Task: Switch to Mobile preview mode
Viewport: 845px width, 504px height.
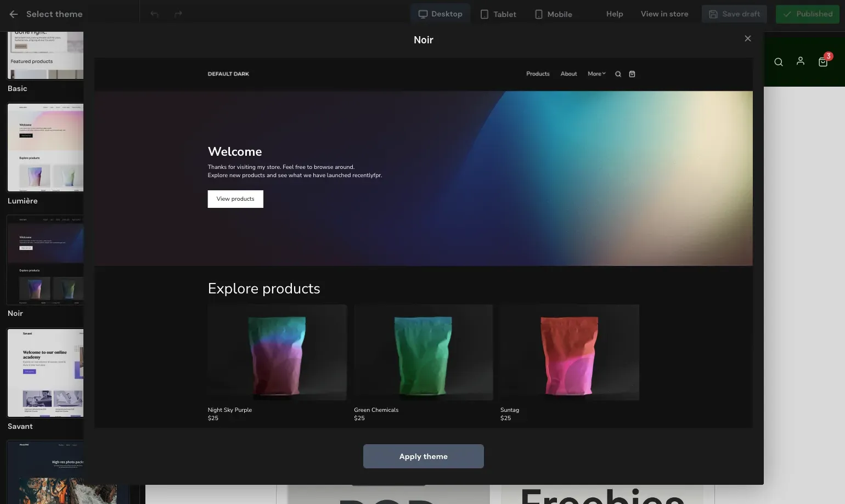Action: tap(553, 14)
